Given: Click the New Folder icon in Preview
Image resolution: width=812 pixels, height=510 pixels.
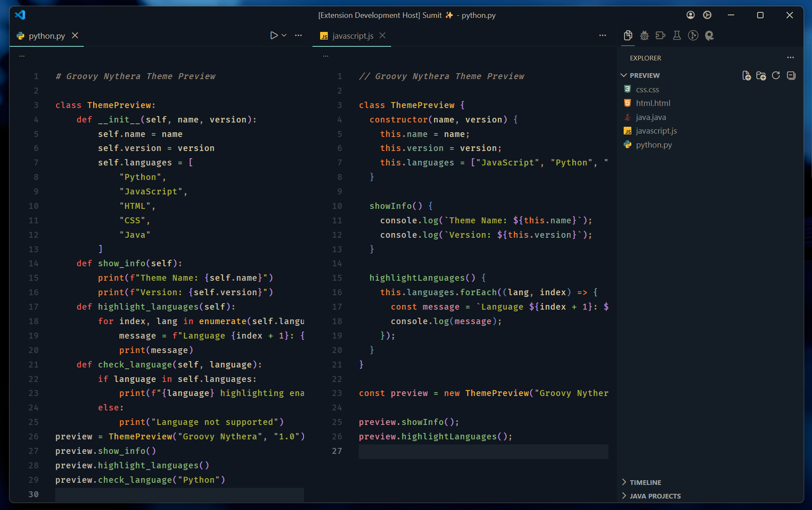Looking at the screenshot, I should coord(761,76).
